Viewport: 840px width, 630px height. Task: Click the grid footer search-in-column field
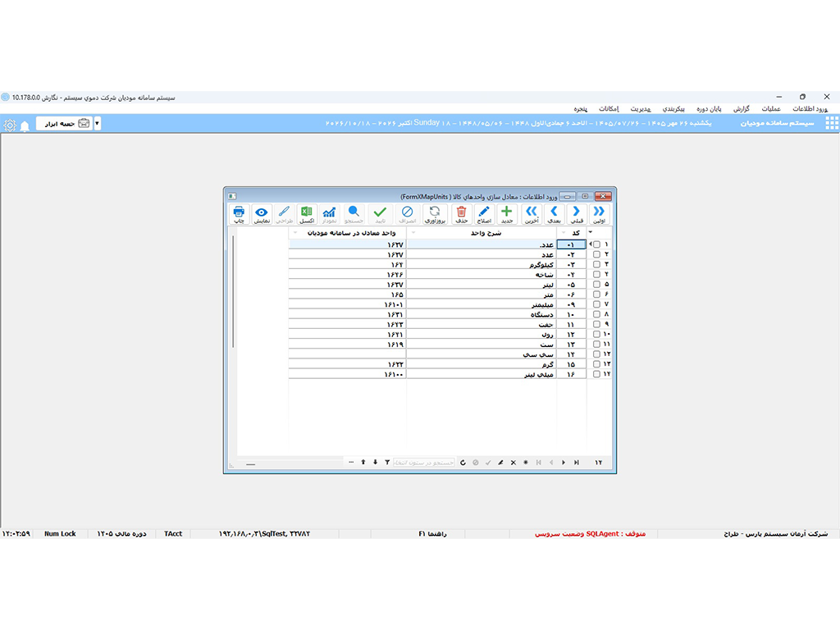(424, 463)
